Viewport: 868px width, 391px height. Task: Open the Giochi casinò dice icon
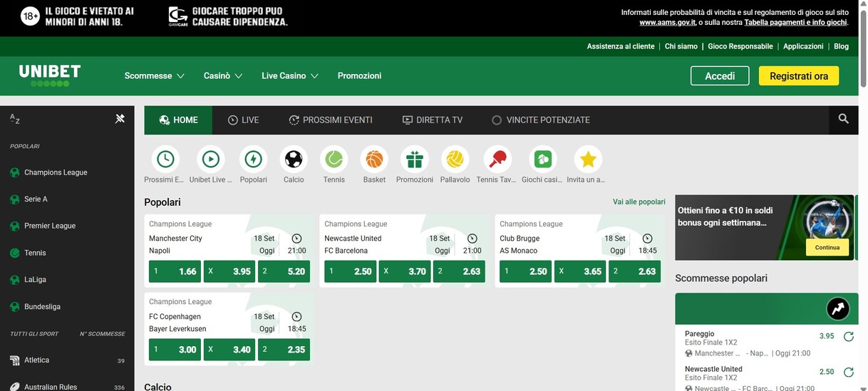(x=543, y=159)
